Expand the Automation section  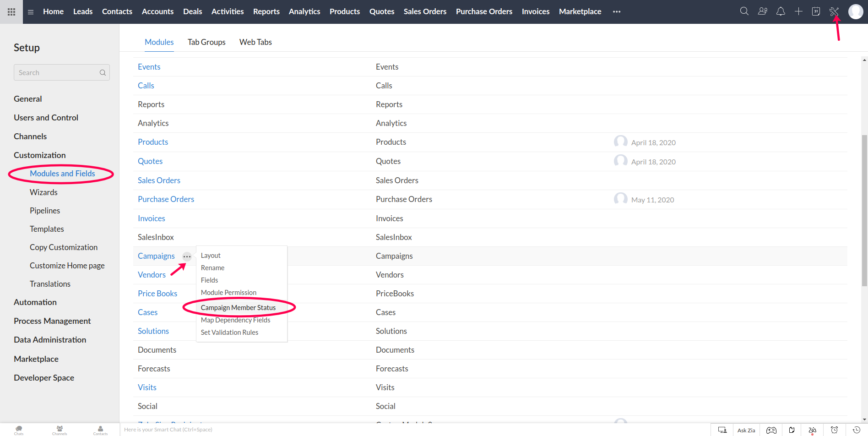(x=35, y=302)
